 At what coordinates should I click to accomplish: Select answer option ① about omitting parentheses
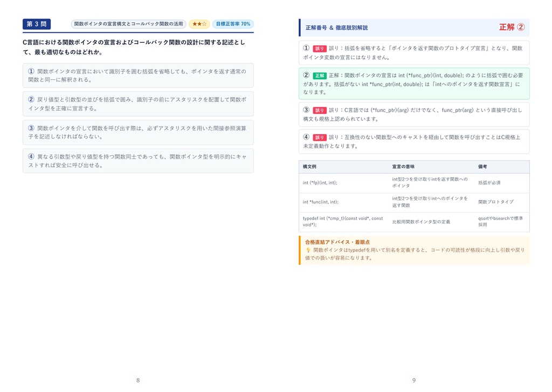138,75
